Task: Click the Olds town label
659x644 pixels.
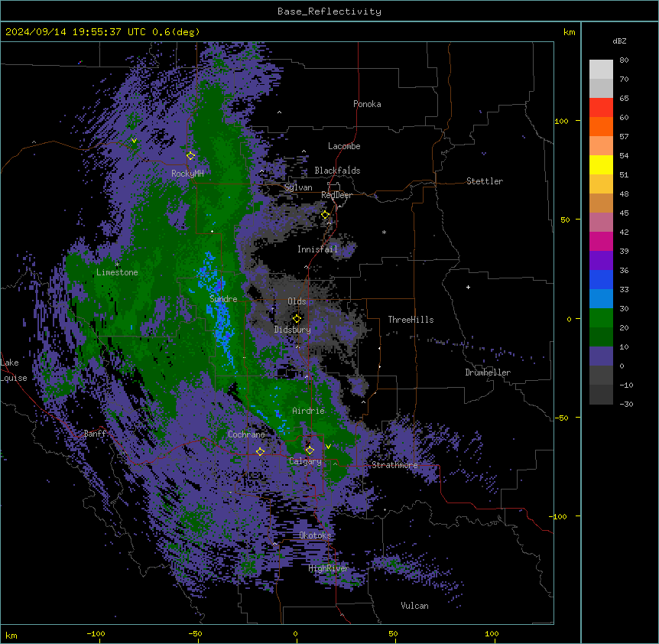Action: (297, 301)
